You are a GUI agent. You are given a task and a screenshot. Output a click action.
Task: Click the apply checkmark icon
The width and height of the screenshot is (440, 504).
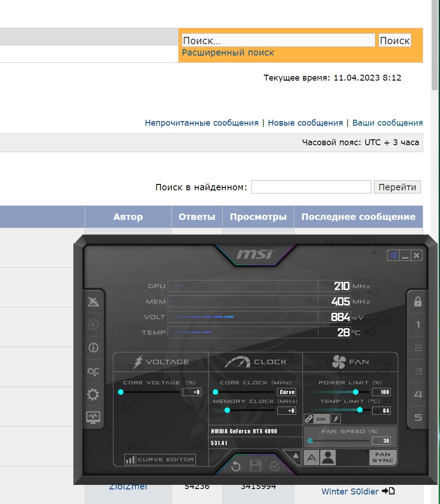(x=275, y=466)
